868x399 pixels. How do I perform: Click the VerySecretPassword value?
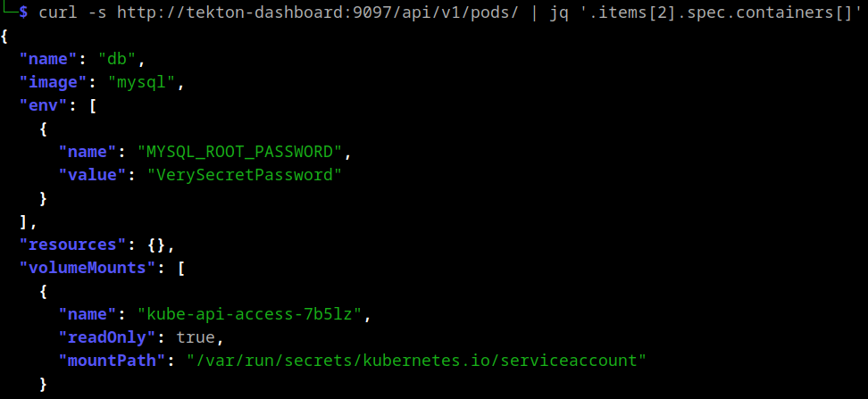[244, 175]
